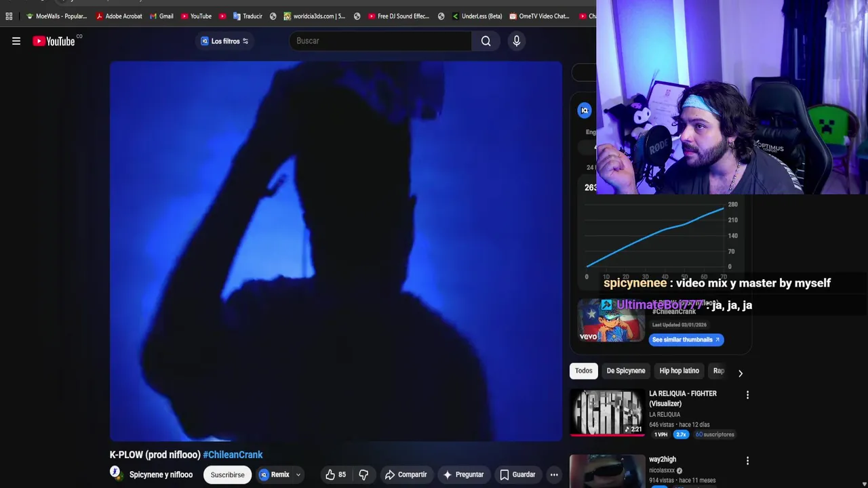
Task: Open the YouTube hamburger guide menu
Action: (x=16, y=41)
